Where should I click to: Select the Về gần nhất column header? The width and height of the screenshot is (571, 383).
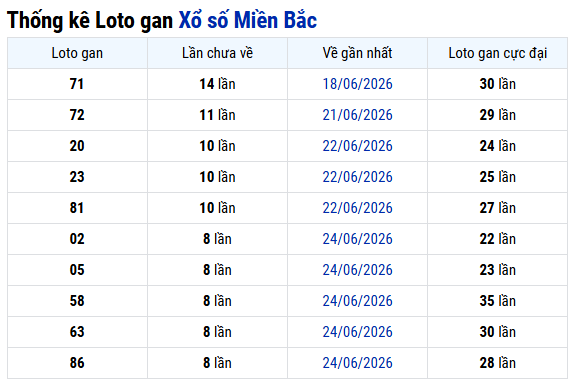click(357, 53)
